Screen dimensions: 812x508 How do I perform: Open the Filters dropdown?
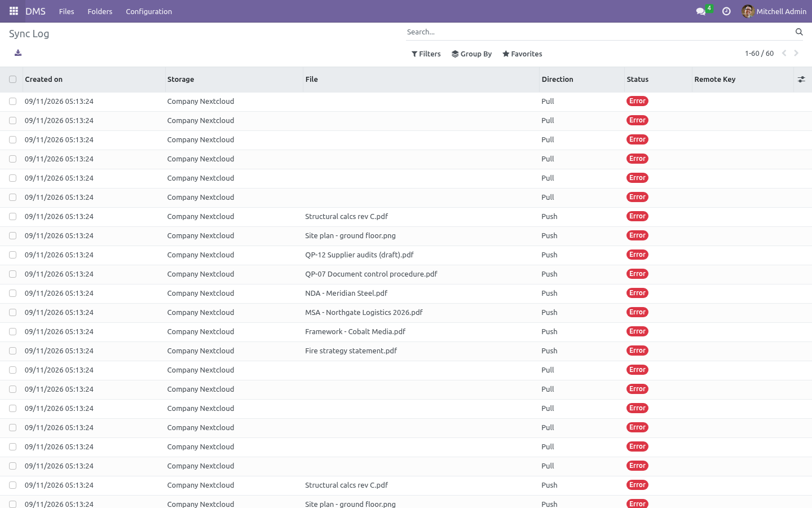[x=426, y=54]
